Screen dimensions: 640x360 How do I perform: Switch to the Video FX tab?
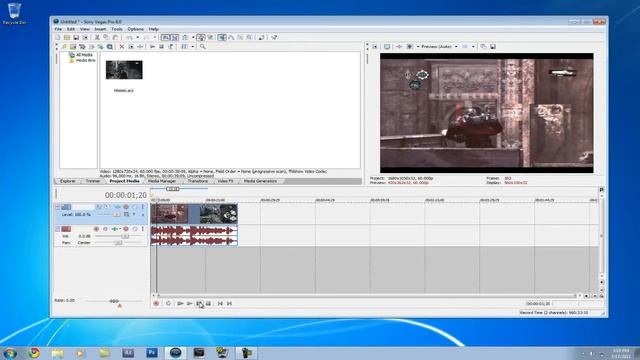(225, 181)
